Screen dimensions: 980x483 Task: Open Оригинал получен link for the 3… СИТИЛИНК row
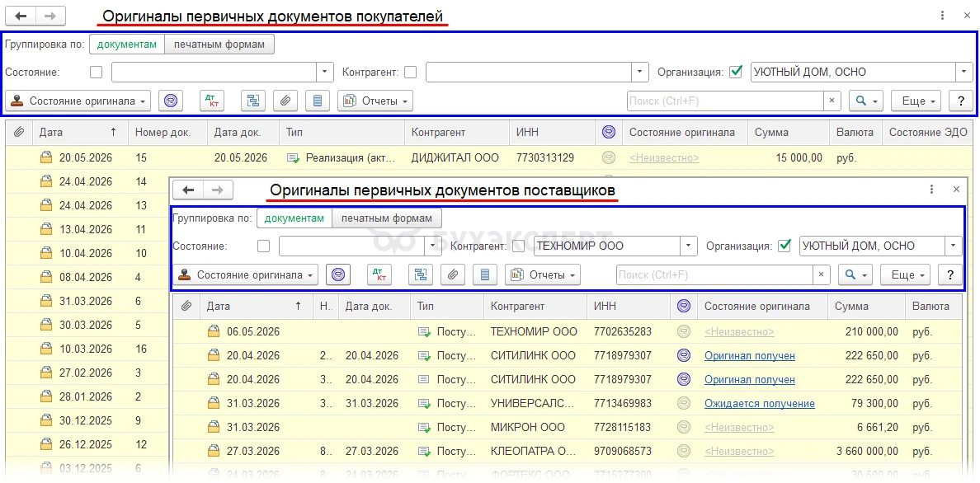click(x=749, y=379)
